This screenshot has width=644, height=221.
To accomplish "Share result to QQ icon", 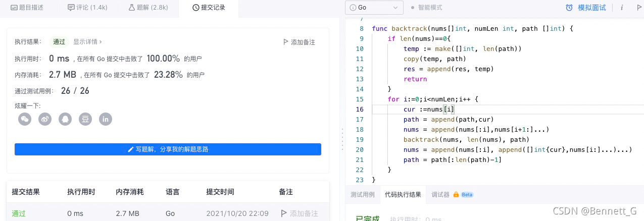I will pos(65,119).
